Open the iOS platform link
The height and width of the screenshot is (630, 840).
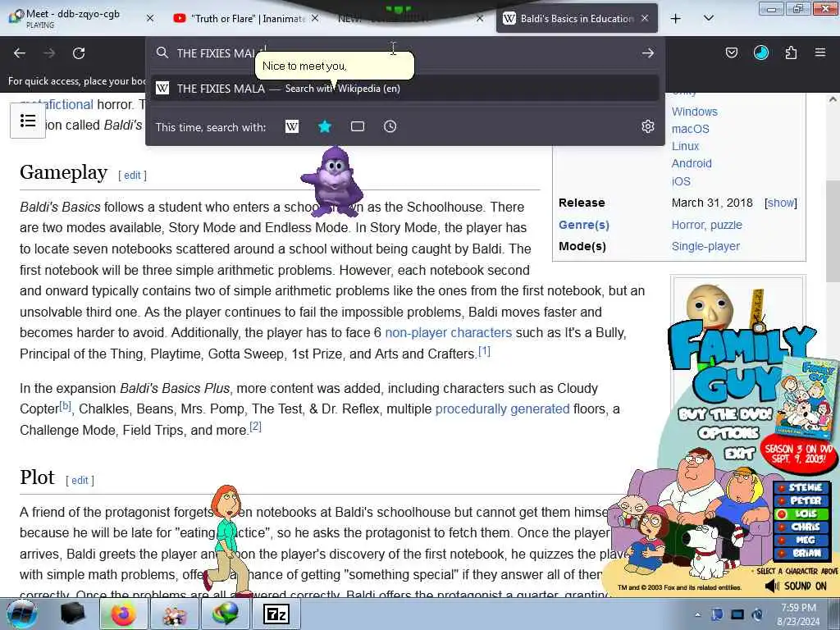coord(681,181)
